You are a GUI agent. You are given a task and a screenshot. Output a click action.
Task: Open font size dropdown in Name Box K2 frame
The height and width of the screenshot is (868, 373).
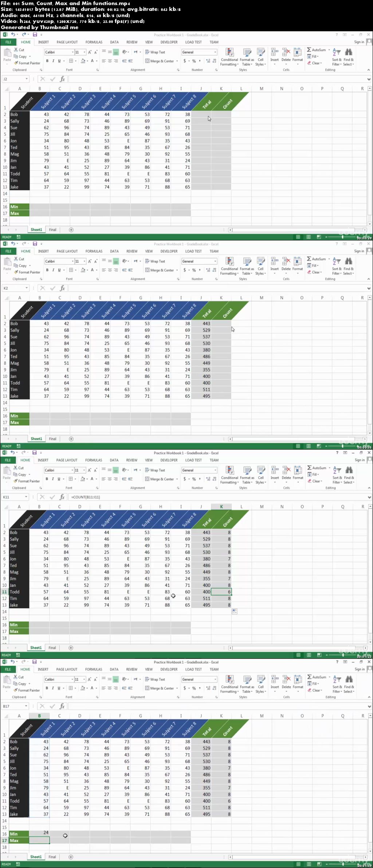85,261
